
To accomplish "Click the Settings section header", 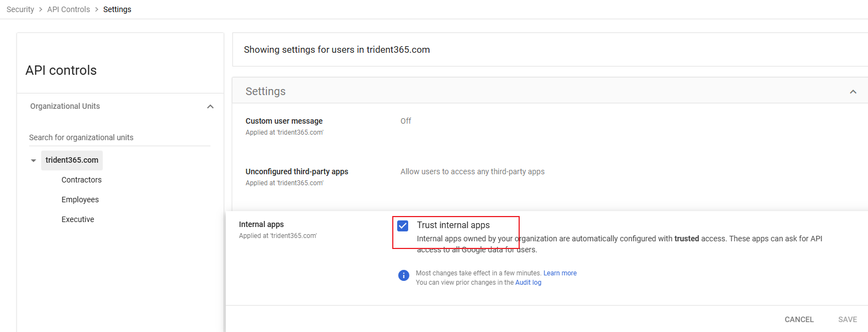I will point(265,91).
